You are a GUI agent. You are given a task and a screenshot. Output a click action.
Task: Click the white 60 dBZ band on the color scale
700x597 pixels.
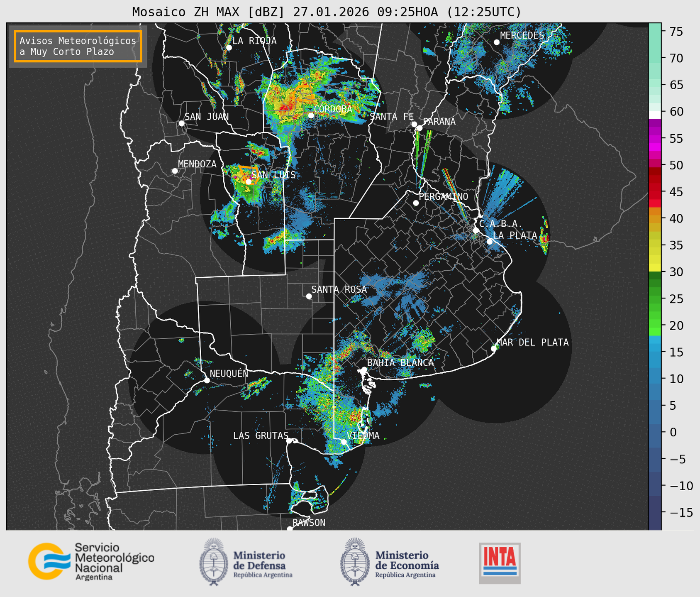(655, 115)
